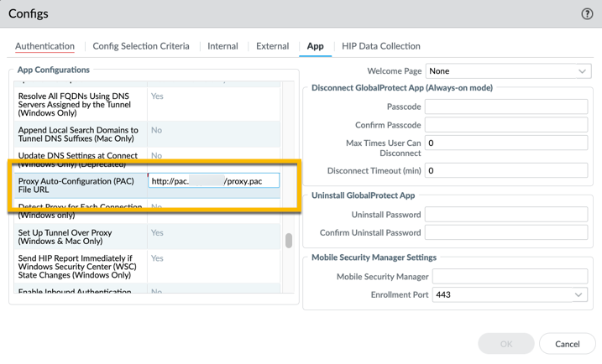The image size is (602, 364).
Task: Expand the Welcome Page dropdown
Action: (507, 71)
